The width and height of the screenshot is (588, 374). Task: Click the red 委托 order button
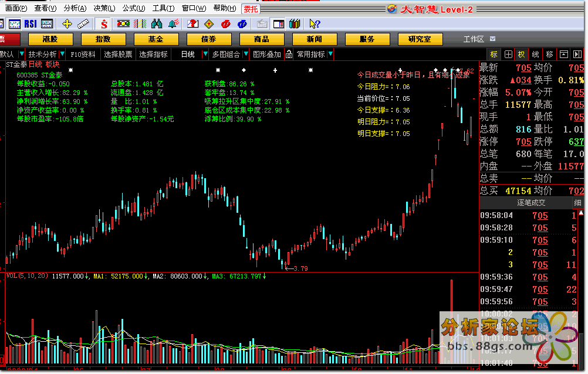251,9
